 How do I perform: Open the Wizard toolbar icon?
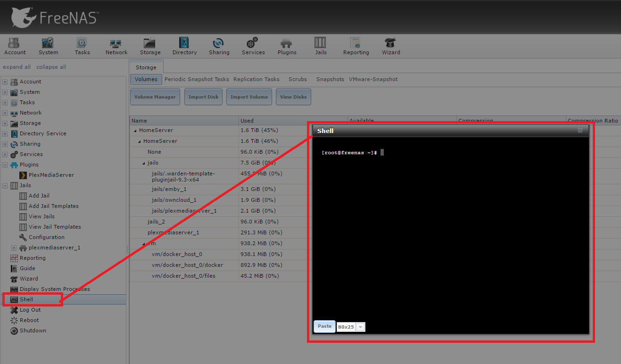(x=391, y=46)
